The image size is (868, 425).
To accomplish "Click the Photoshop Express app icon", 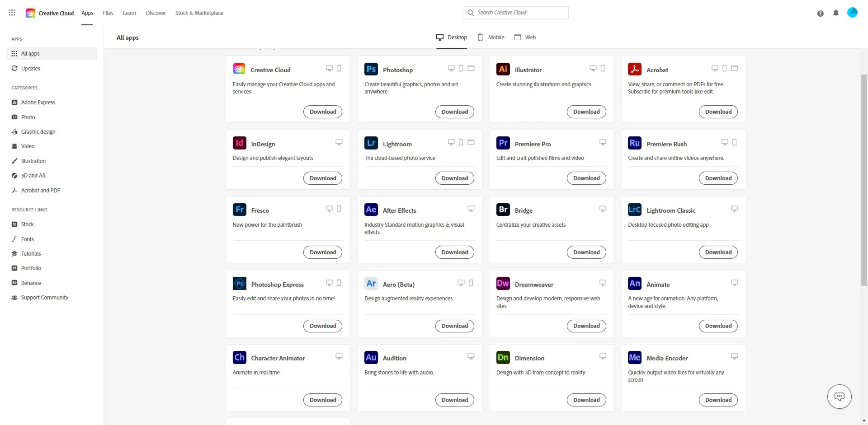I will [240, 284].
